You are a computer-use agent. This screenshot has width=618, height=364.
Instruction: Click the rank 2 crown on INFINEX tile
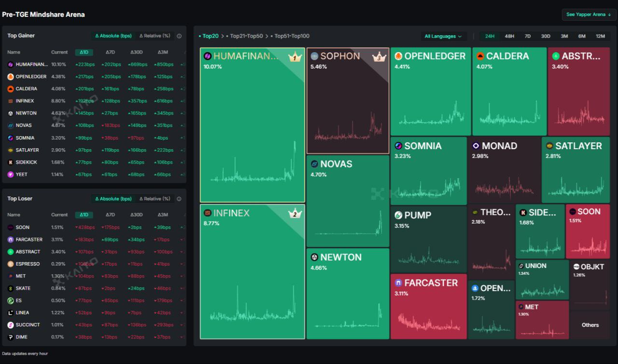[295, 214]
